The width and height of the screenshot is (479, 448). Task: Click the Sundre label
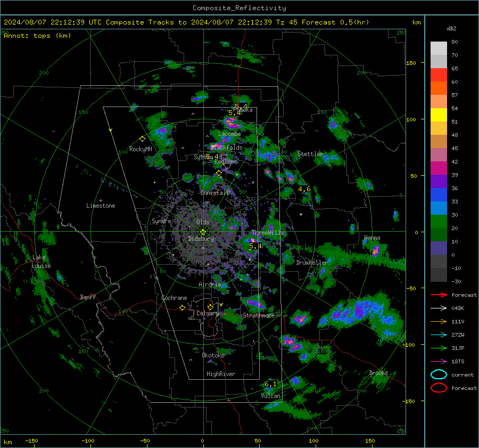coord(161,221)
